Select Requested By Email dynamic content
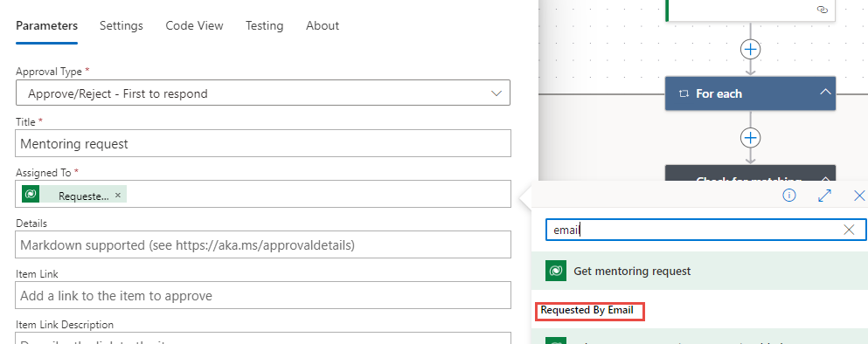868x344 pixels. (x=587, y=310)
